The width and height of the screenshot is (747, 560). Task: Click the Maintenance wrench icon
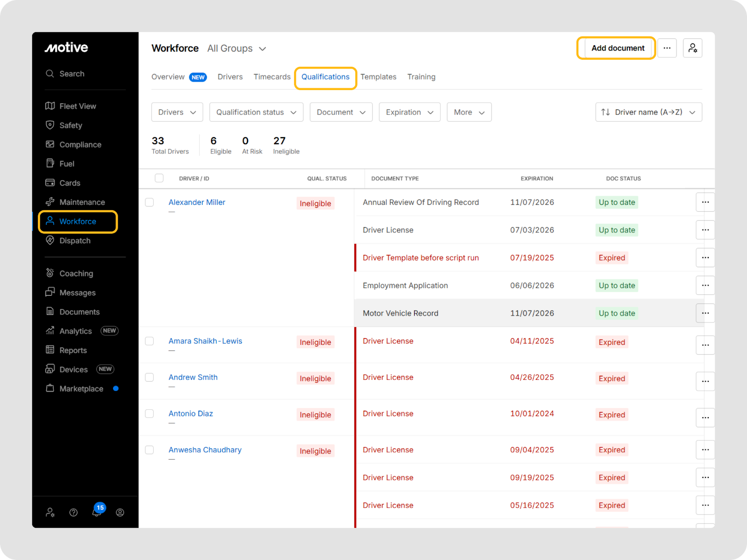click(x=50, y=202)
